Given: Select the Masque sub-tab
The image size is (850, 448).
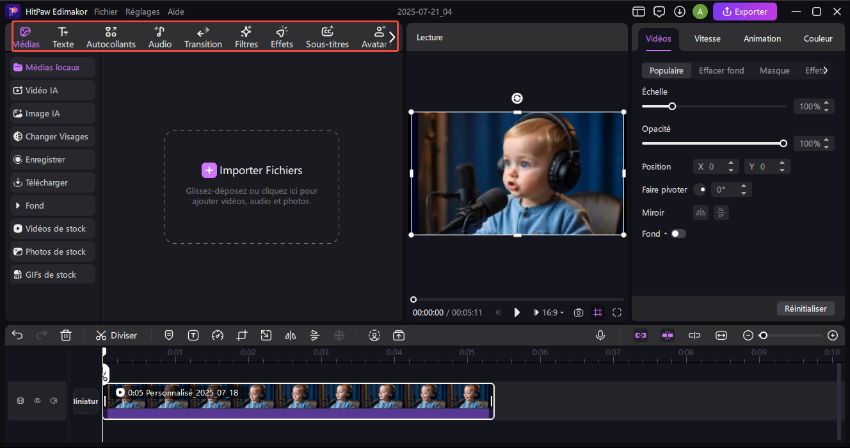Looking at the screenshot, I should [x=774, y=71].
